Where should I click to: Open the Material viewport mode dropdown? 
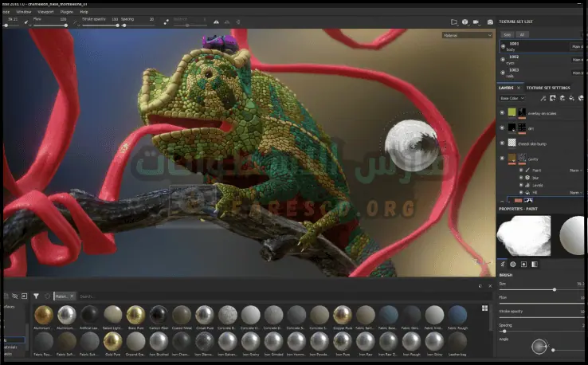(467, 35)
